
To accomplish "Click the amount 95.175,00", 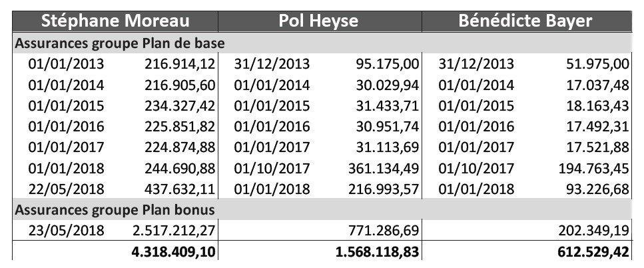I will (387, 64).
